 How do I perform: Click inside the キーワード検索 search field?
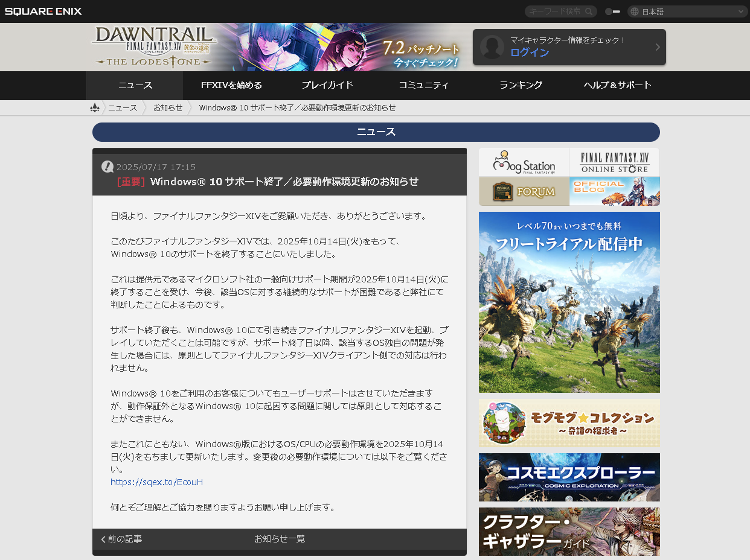[x=556, y=11]
